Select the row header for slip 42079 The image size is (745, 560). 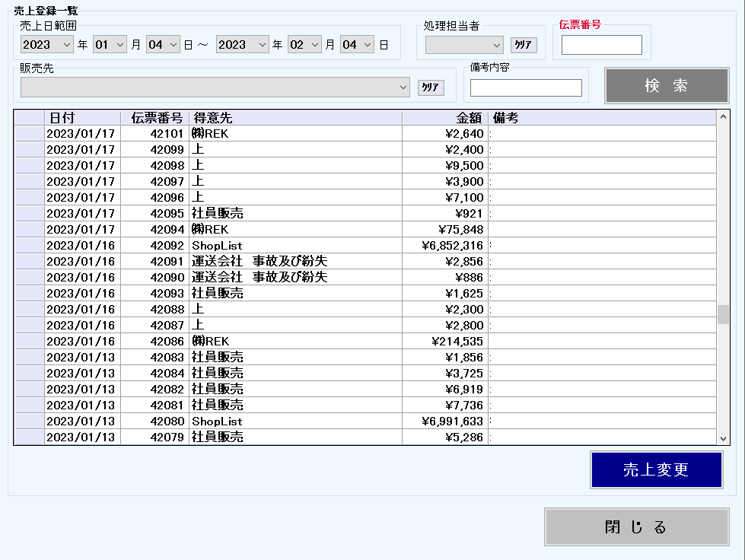tap(30, 437)
